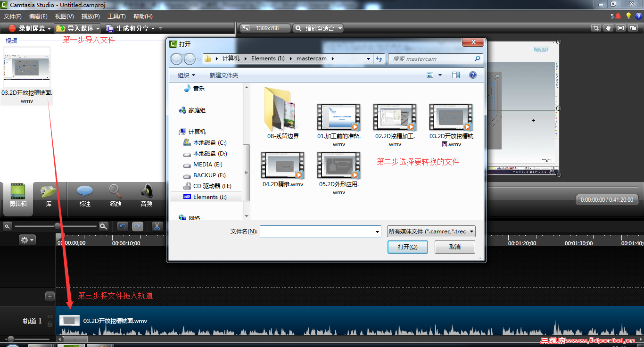
Task: Click the detach editing dimensions toggle
Action: click(632, 28)
